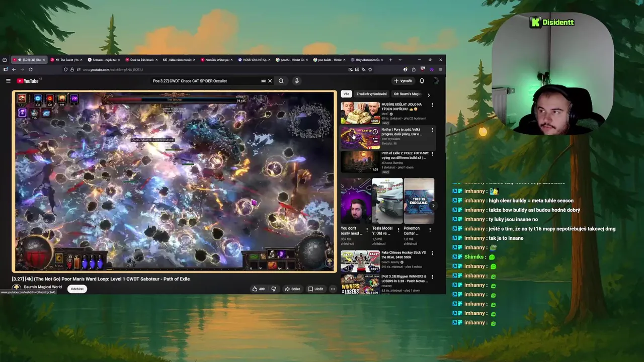Click the YouTube search magnifier button

pos(281,81)
